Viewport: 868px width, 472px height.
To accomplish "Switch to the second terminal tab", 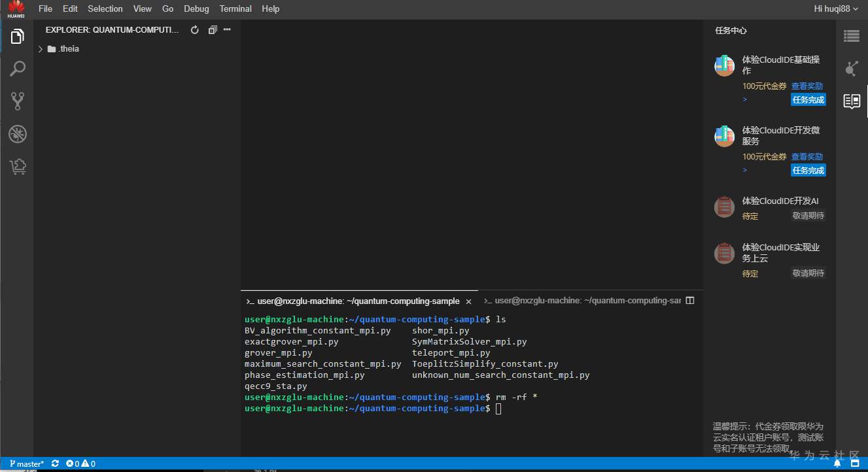I will (x=582, y=301).
